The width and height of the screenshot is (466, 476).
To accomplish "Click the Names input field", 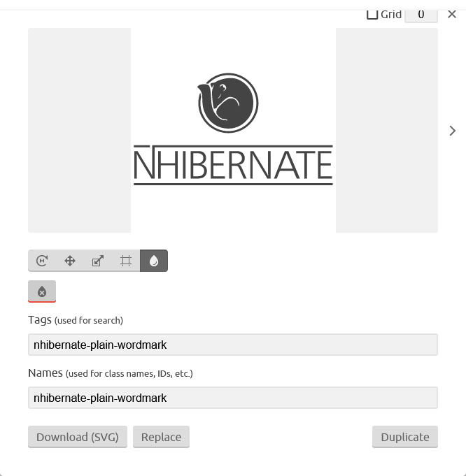I will pyautogui.click(x=233, y=398).
